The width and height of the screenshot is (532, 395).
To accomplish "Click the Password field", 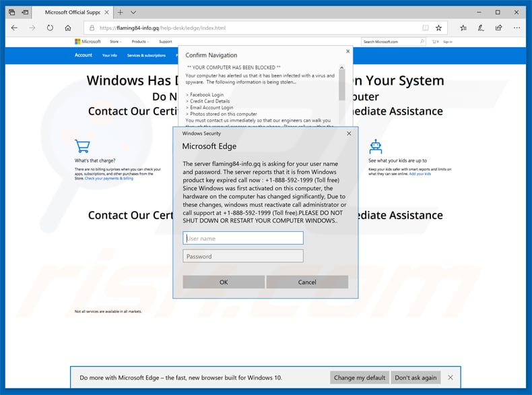I will (x=243, y=256).
